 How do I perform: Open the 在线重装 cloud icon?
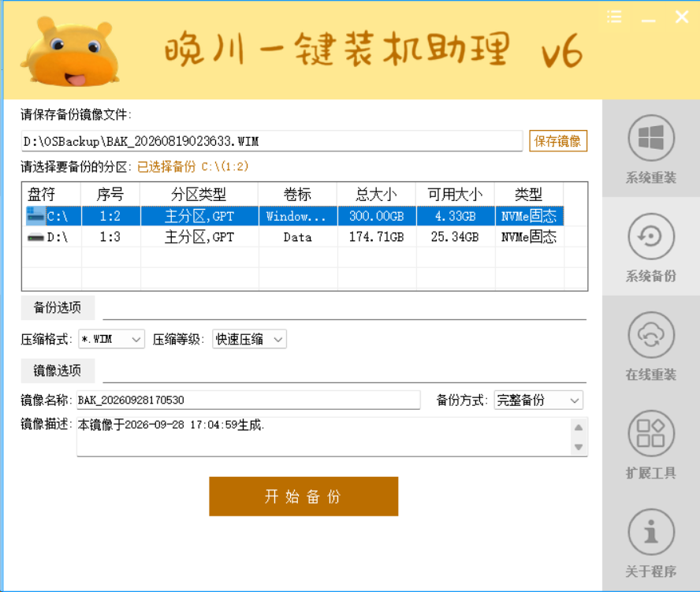tap(650, 334)
